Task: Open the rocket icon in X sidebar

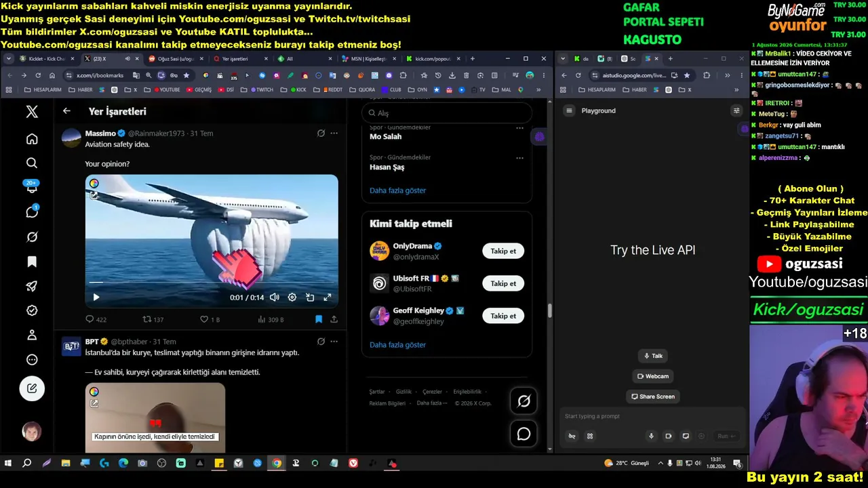Action: 32,286
